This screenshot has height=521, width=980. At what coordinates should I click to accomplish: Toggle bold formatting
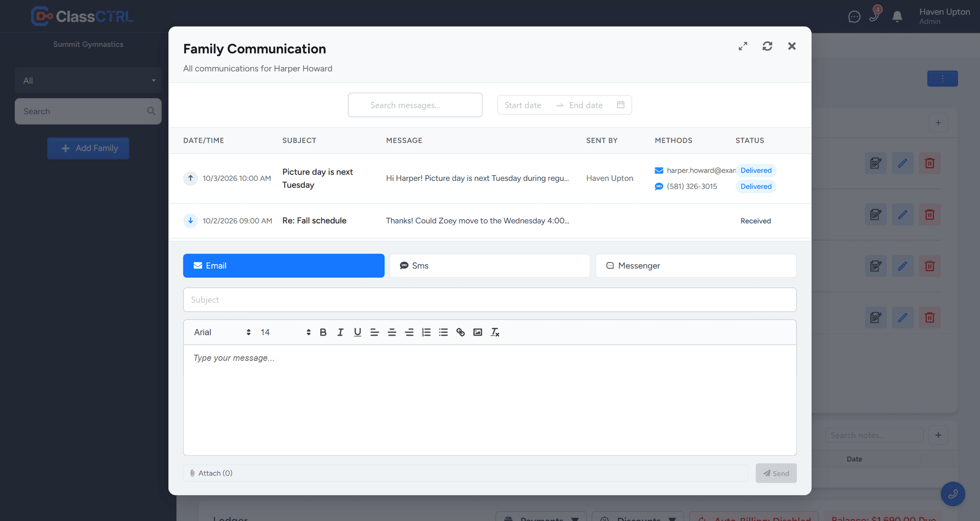coord(323,332)
